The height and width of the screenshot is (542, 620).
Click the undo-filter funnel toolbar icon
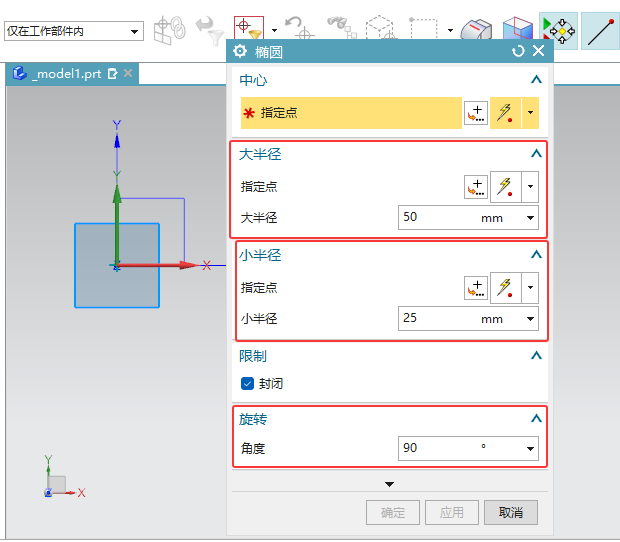click(210, 30)
